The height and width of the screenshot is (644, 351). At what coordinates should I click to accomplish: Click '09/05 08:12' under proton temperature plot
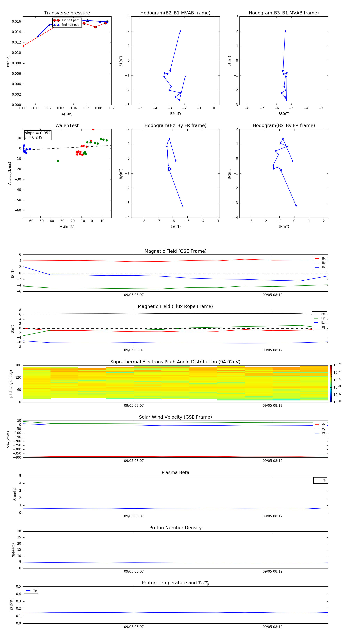[x=273, y=627]
